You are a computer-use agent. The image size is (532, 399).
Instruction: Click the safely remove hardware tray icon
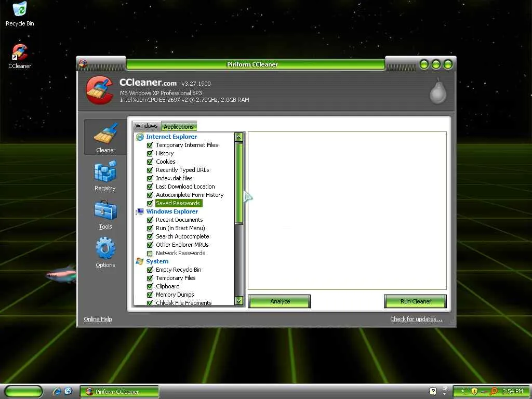463,391
